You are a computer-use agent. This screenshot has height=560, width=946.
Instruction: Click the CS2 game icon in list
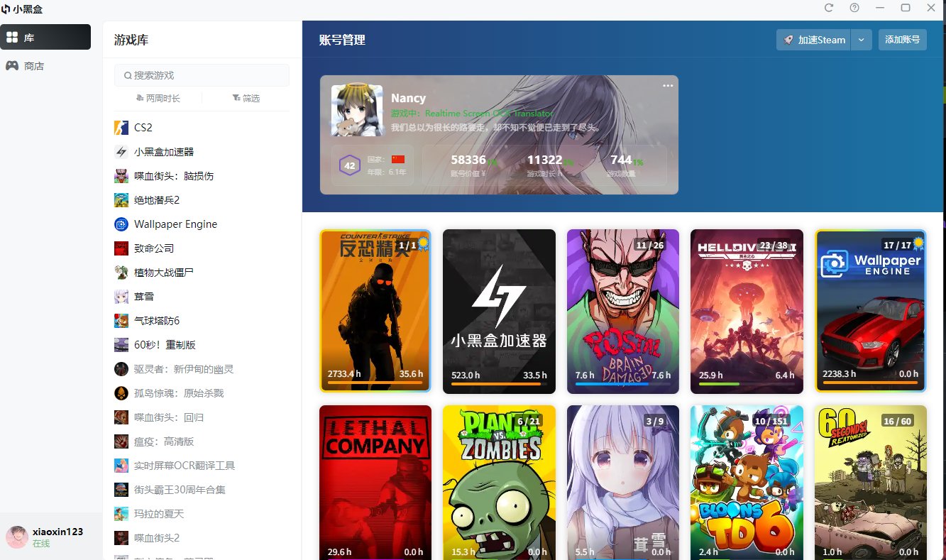[x=121, y=128]
